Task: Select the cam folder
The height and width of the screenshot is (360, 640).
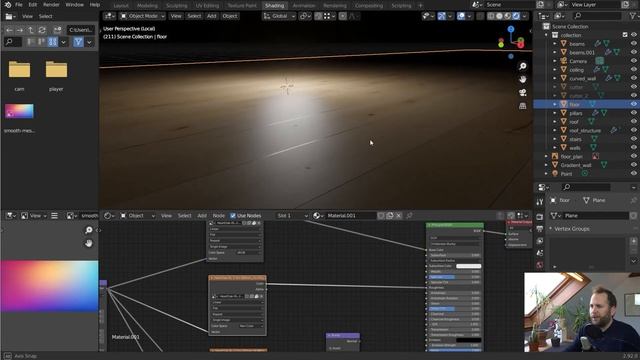Action: point(19,74)
